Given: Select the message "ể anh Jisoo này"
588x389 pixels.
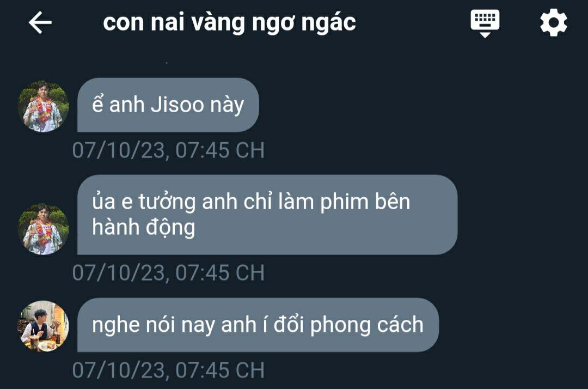Looking at the screenshot, I should pos(168,105).
